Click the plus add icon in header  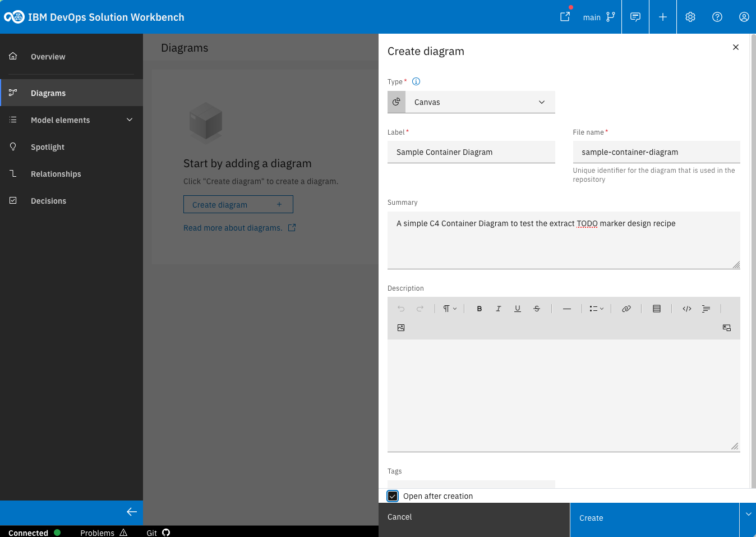click(663, 17)
